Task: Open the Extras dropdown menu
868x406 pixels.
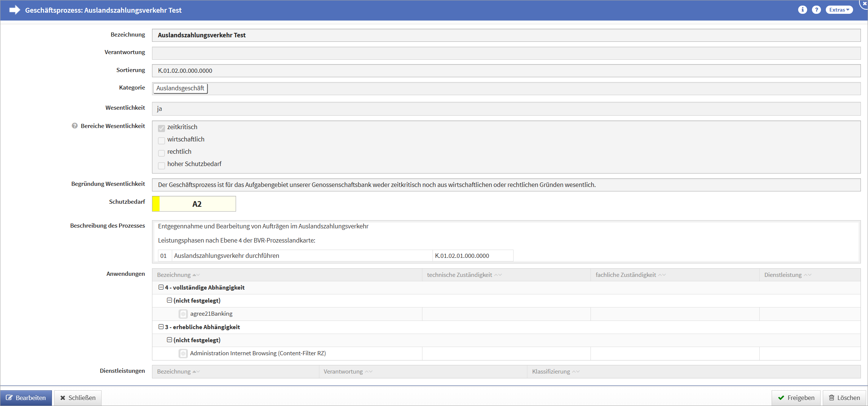Action: tap(839, 10)
